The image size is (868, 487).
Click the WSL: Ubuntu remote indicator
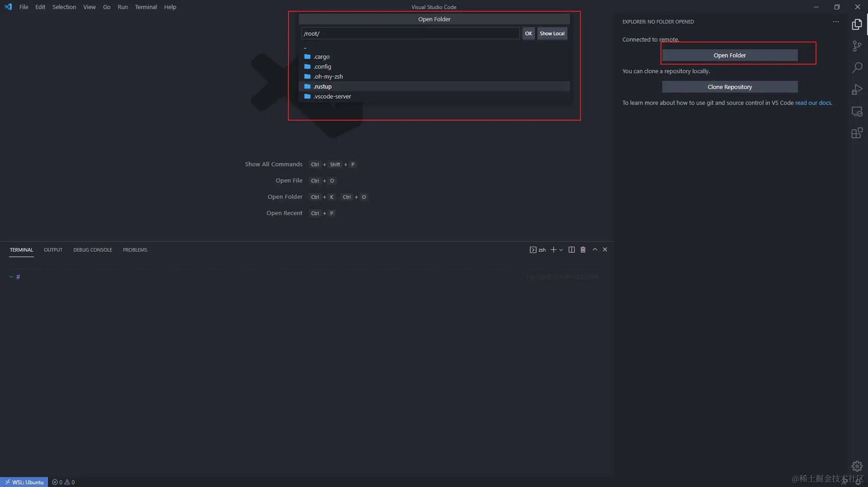[x=24, y=482]
